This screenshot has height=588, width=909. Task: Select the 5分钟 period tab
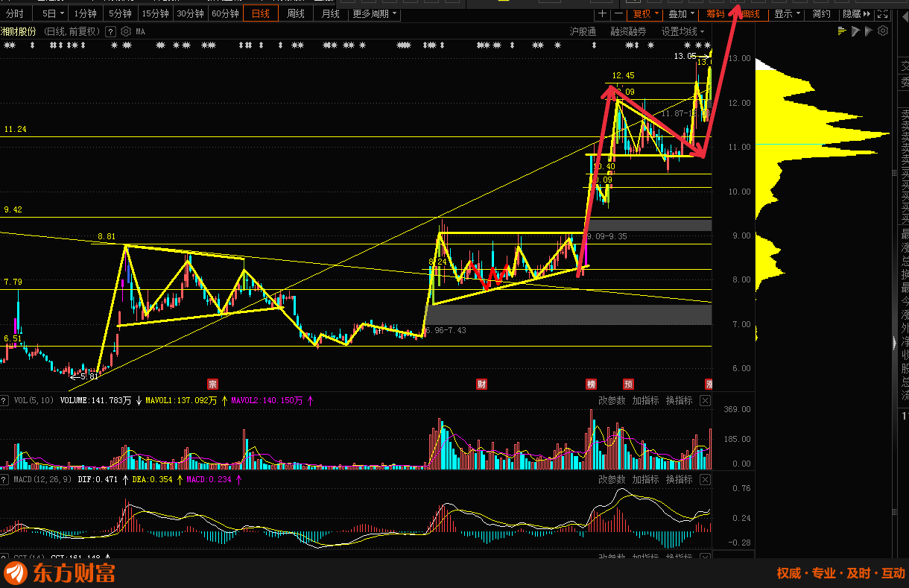pyautogui.click(x=120, y=13)
